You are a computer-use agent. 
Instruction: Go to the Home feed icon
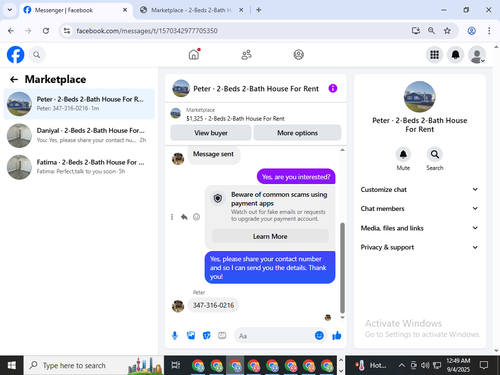[194, 54]
